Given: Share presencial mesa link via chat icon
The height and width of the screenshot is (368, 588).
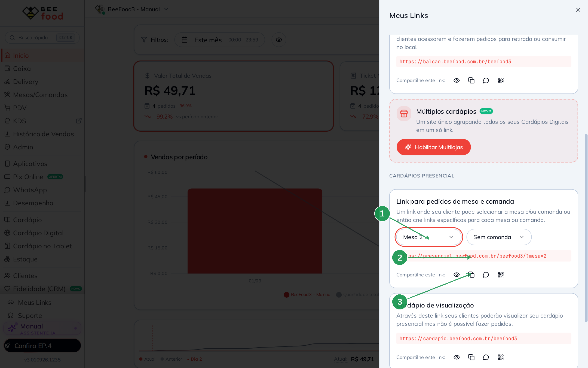Looking at the screenshot, I should click(486, 275).
